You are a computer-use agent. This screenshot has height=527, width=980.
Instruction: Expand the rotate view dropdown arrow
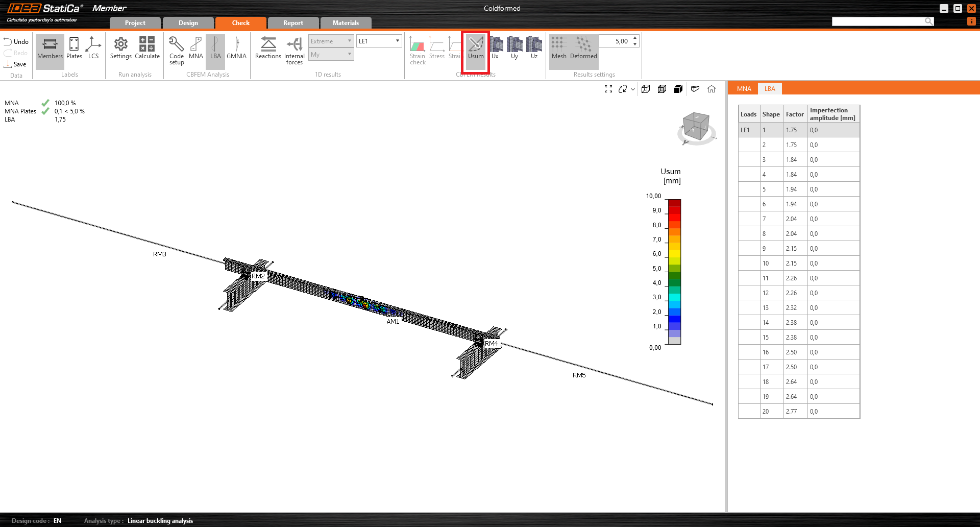click(633, 89)
